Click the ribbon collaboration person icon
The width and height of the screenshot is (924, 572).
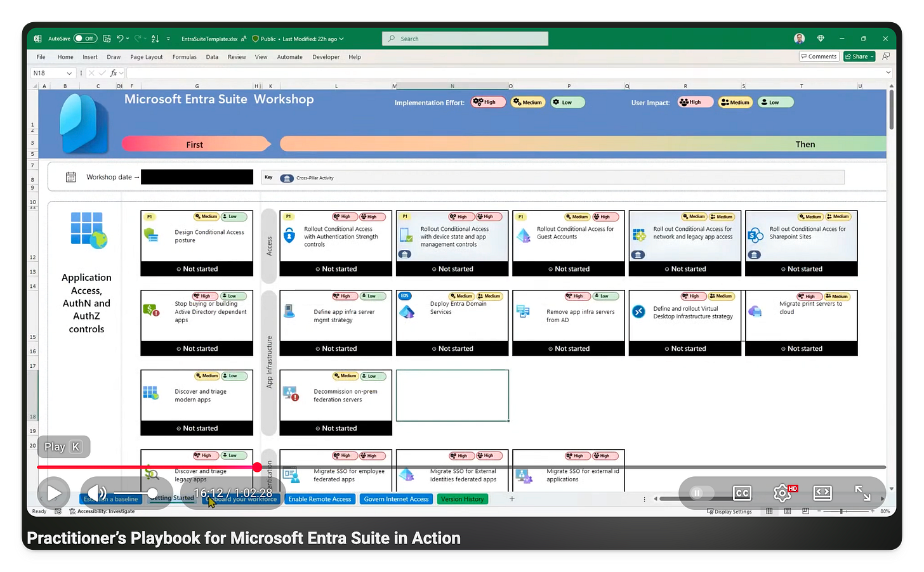click(x=887, y=56)
